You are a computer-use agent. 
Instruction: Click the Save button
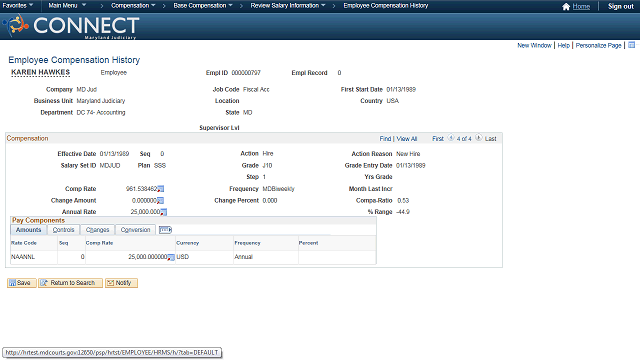tap(22, 283)
